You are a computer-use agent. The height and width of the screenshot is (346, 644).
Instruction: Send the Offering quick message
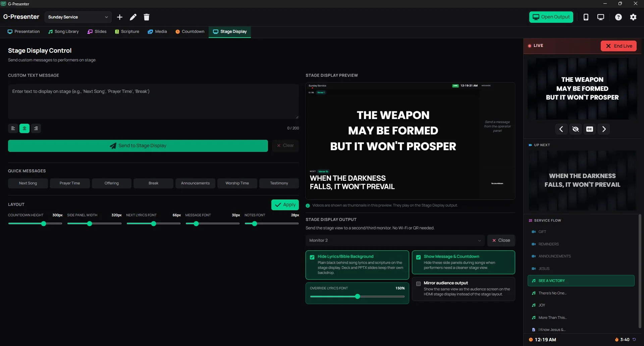[112, 183]
